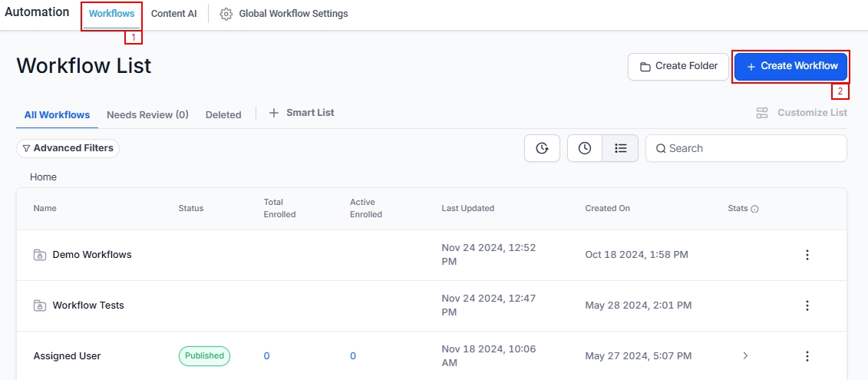Open Advanced Filters
Screen dimensions: 868x380
68,148
